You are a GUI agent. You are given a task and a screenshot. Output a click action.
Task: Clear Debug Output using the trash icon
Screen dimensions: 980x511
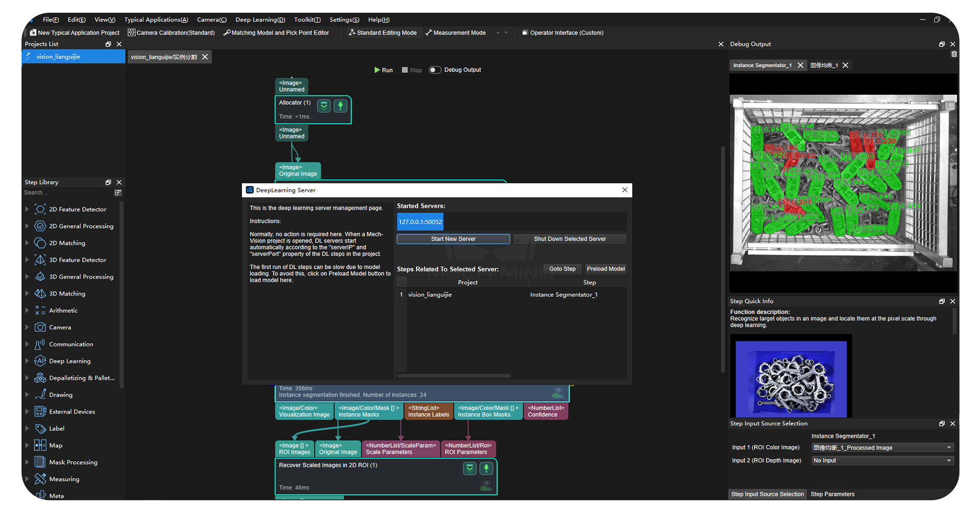pos(954,54)
